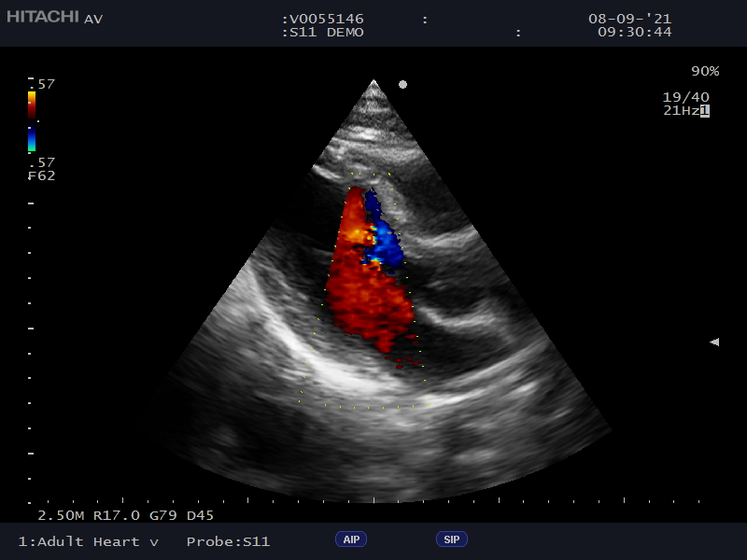Click the SIP button

[452, 539]
